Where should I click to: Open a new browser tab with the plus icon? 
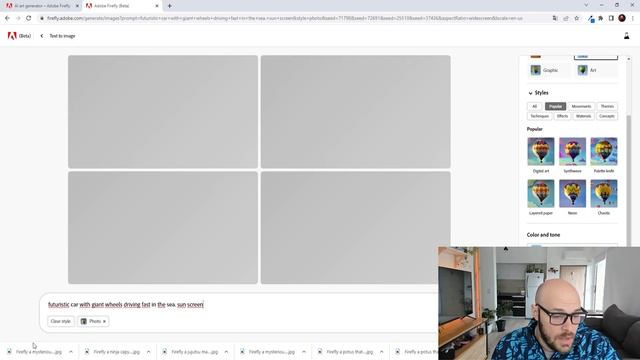[x=170, y=6]
